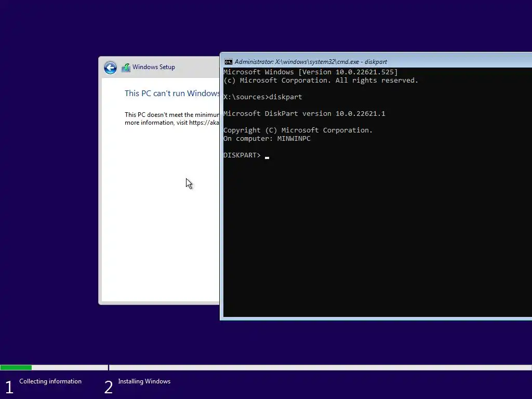Click the 'Windows Setup' window title
The height and width of the screenshot is (399, 532).
154,67
